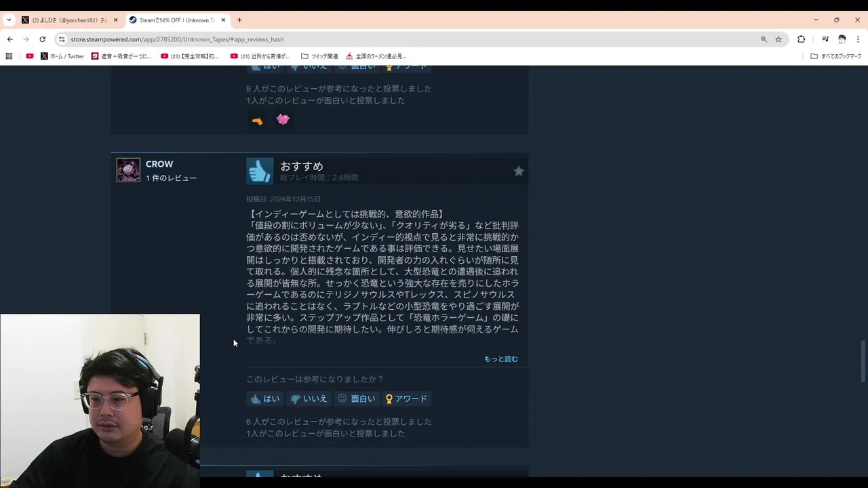Open ホーム / Twitter bookmark

62,56
